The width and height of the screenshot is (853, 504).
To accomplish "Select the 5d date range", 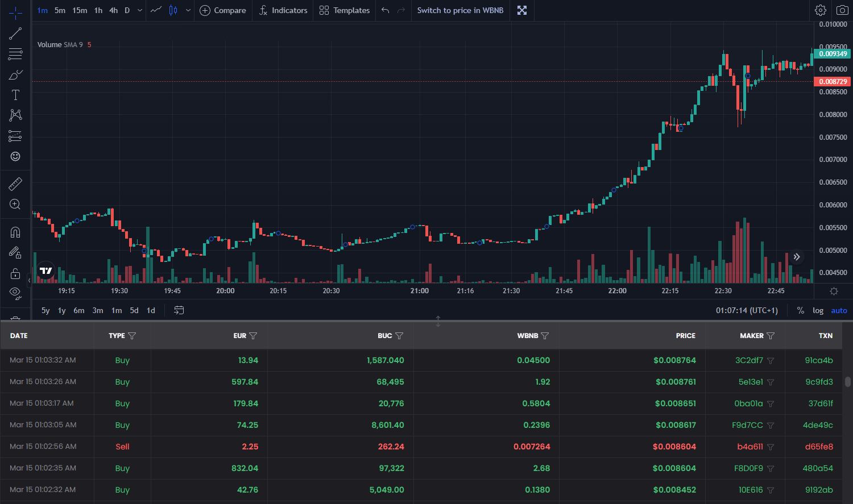I will [134, 310].
